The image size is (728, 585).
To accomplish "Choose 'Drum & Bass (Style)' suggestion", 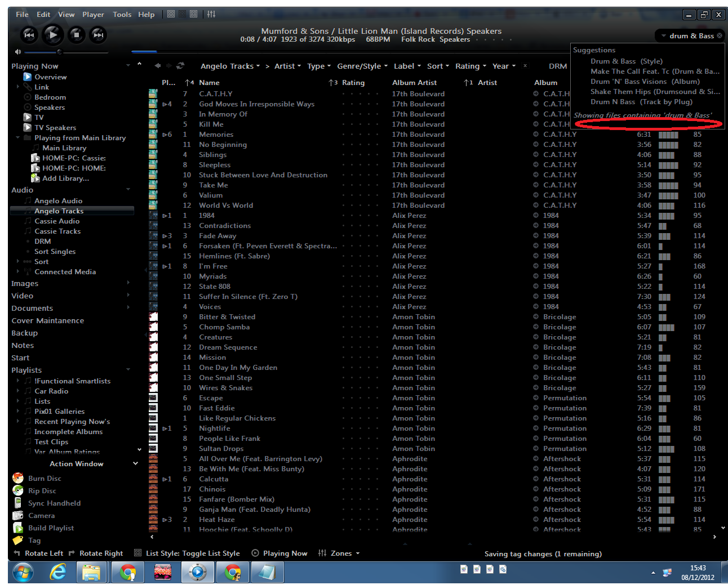I will (x=627, y=61).
